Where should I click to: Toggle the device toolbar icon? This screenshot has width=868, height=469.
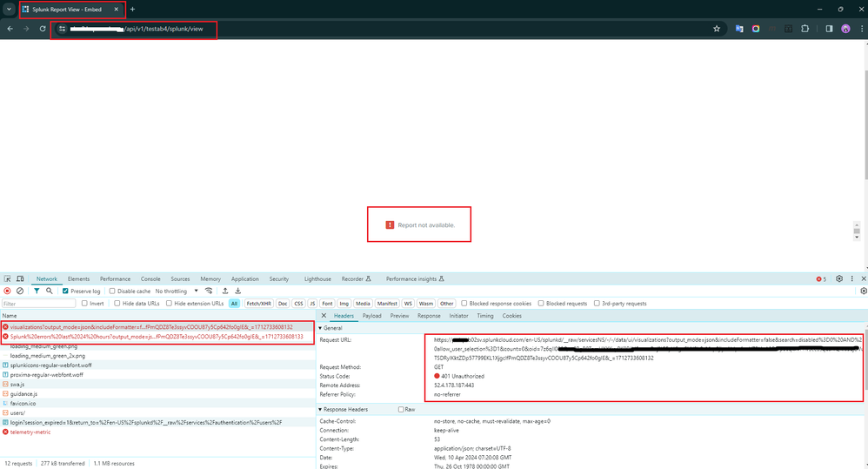(20, 279)
